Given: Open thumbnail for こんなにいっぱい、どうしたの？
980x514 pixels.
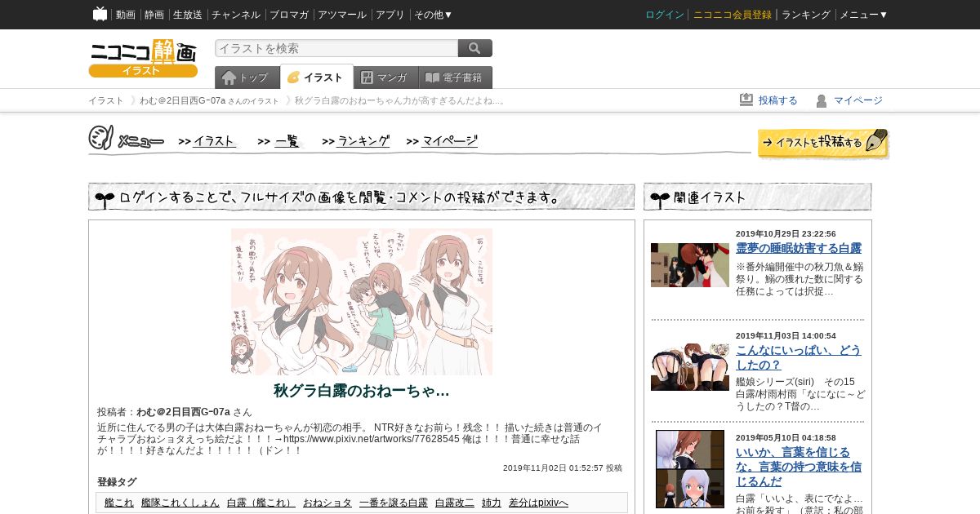Looking at the screenshot, I should tap(690, 368).
